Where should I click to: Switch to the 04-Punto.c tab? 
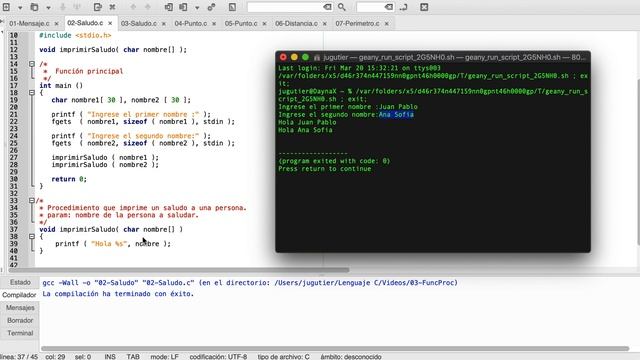coord(191,24)
